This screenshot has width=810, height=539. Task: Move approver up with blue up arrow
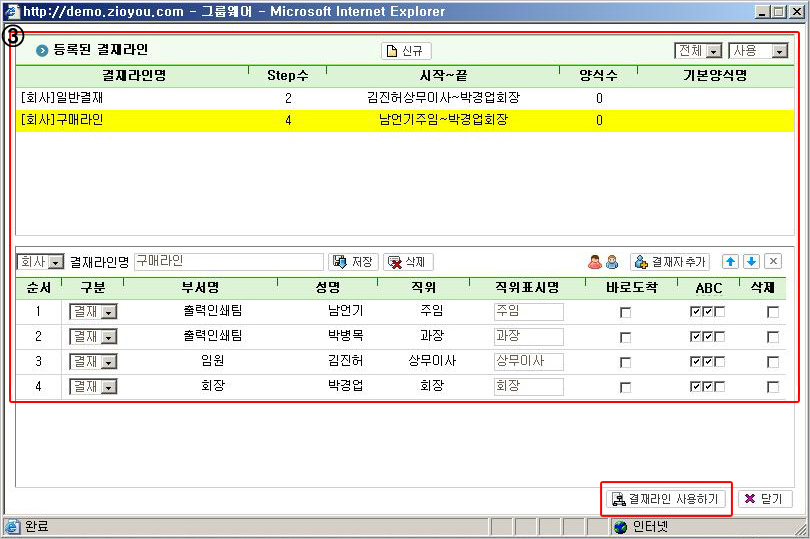coord(731,262)
